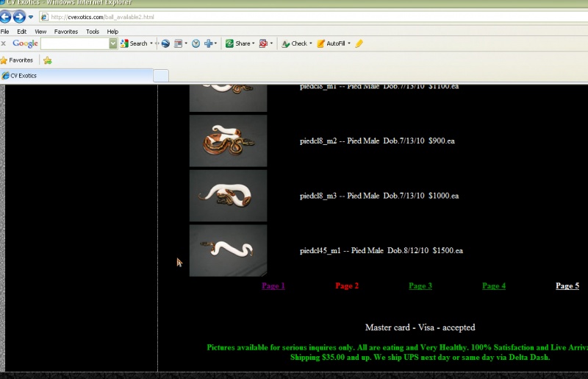588x379 pixels.
Task: Click the piedcl8_m3 $1000 listing text
Action: (x=379, y=196)
